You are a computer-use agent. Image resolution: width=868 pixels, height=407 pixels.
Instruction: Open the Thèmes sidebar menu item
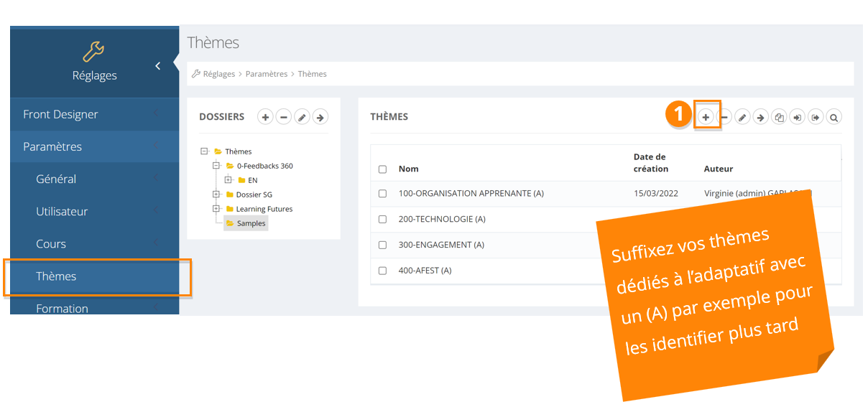[x=56, y=276]
